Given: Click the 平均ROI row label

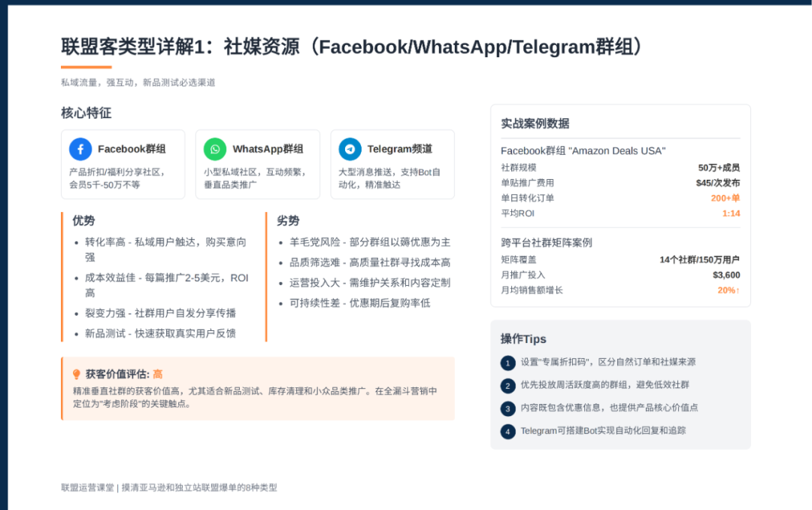Looking at the screenshot, I should (517, 214).
